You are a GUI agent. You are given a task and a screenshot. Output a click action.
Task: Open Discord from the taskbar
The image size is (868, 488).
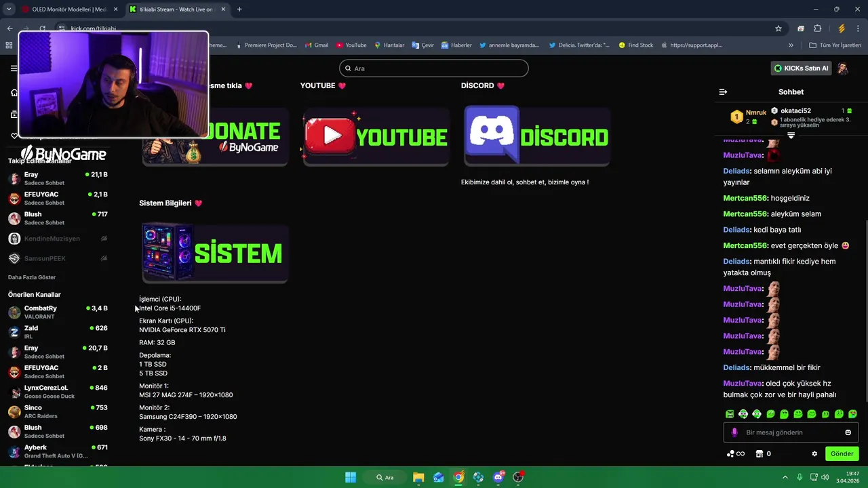point(498,477)
